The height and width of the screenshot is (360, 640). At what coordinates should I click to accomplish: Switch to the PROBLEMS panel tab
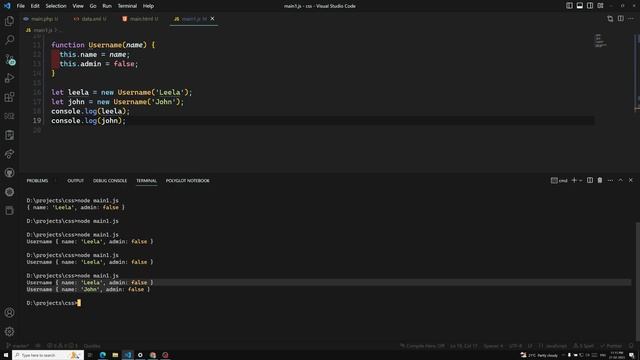[x=37, y=180]
